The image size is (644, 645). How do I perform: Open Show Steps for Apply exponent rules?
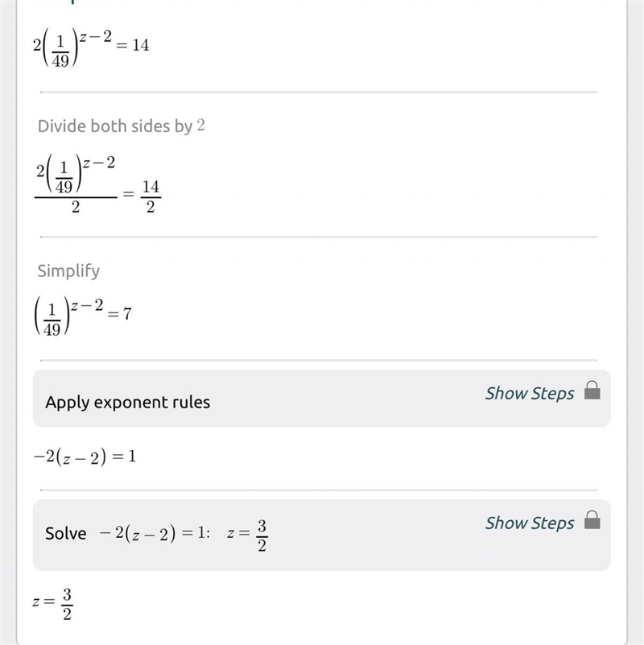pos(529,394)
